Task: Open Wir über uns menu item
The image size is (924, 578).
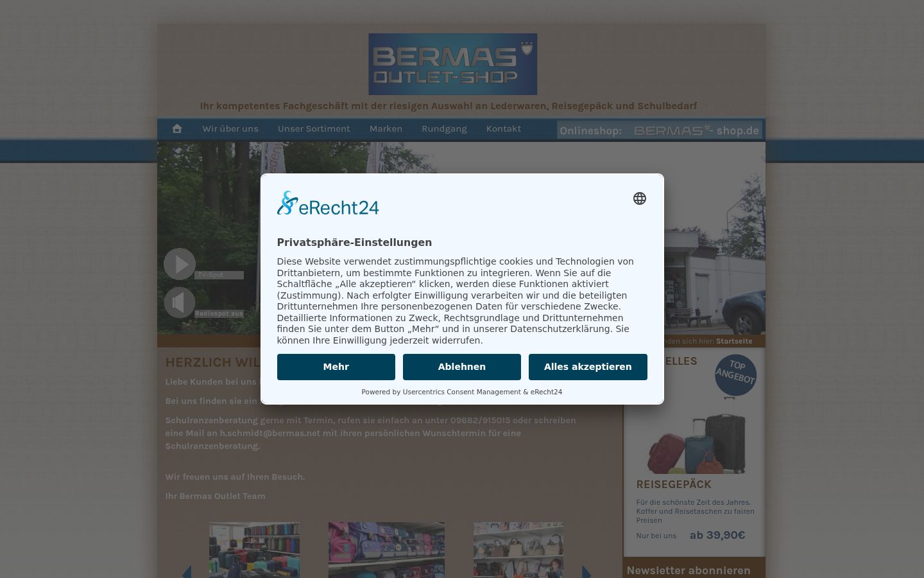Action: pyautogui.click(x=230, y=128)
